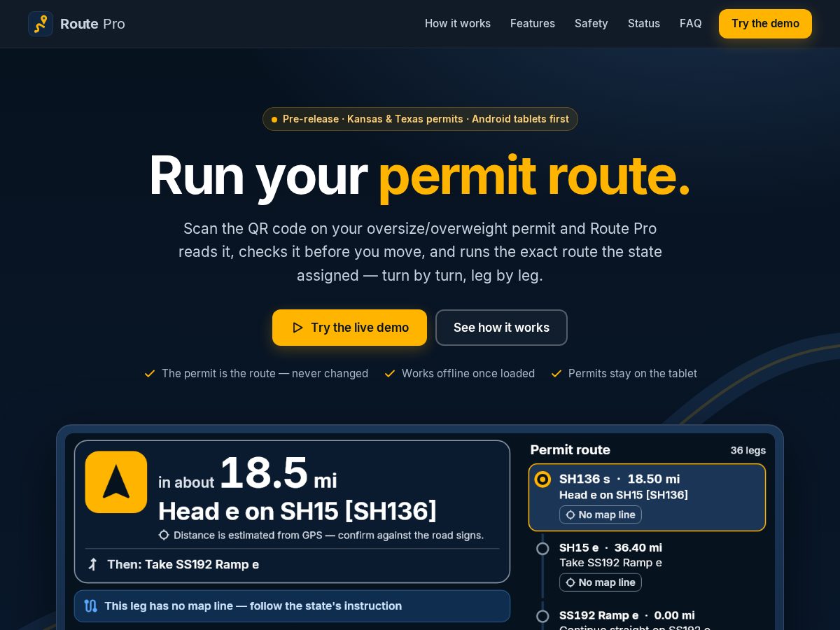Click the See how it works button
The image size is (840, 630).
[x=501, y=328]
